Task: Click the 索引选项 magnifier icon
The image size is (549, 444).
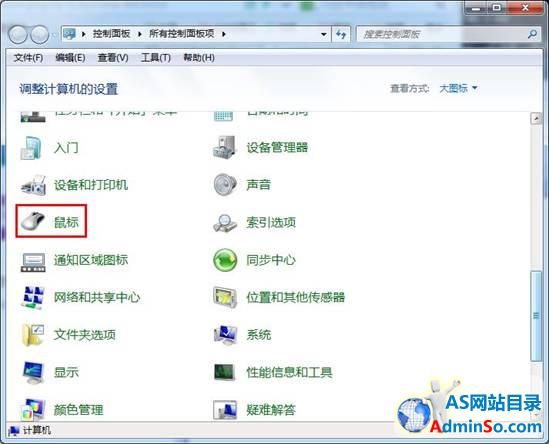Action: 225,223
